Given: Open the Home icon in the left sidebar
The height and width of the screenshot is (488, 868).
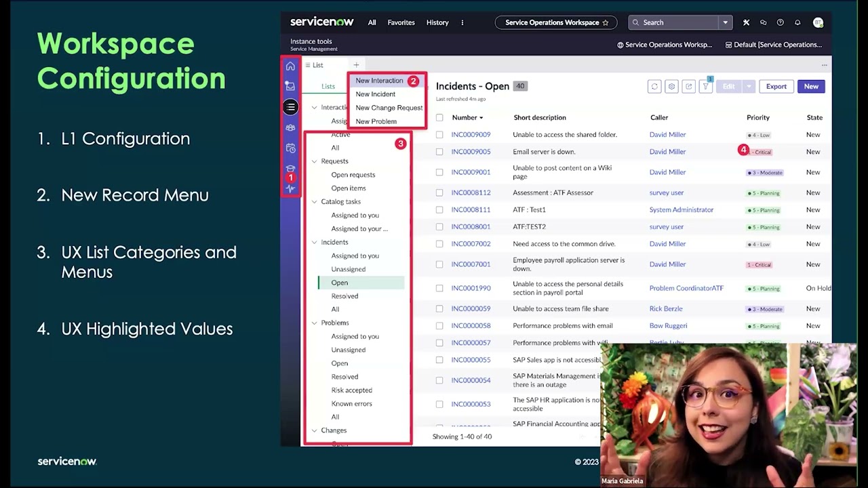Looking at the screenshot, I should (290, 66).
